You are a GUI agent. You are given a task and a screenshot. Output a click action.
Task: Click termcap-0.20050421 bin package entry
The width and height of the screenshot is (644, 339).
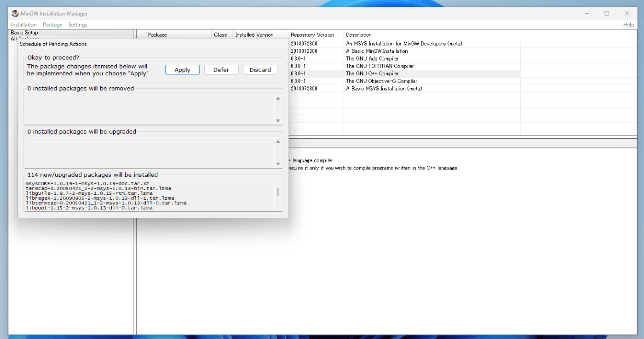coord(99,188)
